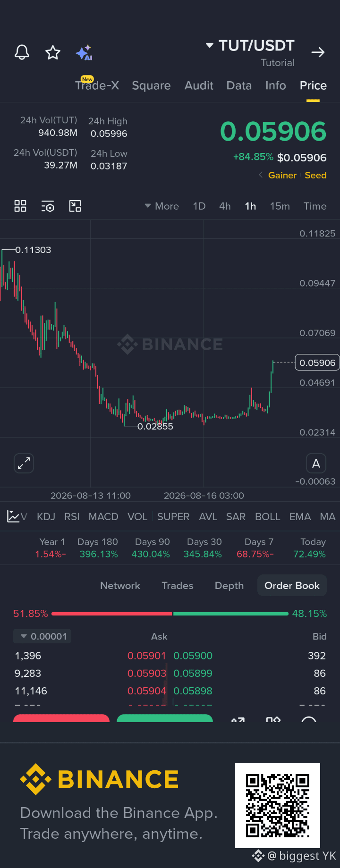Toggle the VOL indicator
Screen dimensions: 340x868
pos(137,517)
